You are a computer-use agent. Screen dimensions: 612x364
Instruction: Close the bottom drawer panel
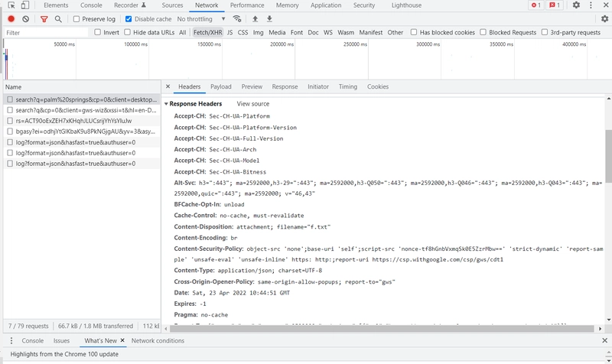click(x=604, y=340)
